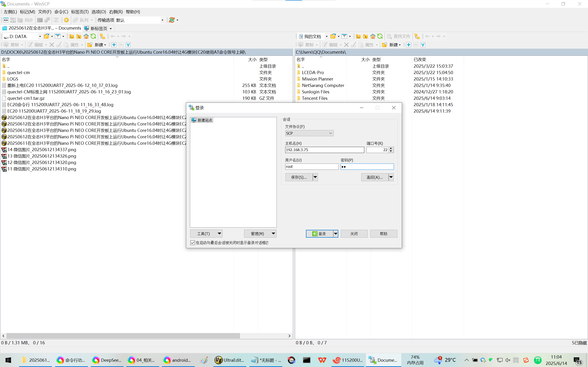588x367 pixels.
Task: Click right panel parent directory folder icon
Action: (x=358, y=36)
